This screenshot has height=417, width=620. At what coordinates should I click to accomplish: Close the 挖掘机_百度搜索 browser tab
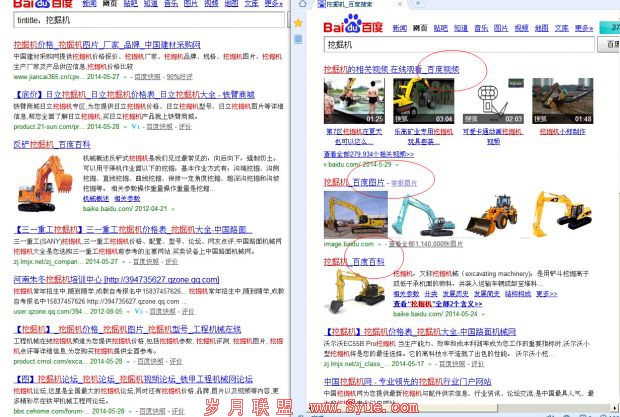(400, 4)
